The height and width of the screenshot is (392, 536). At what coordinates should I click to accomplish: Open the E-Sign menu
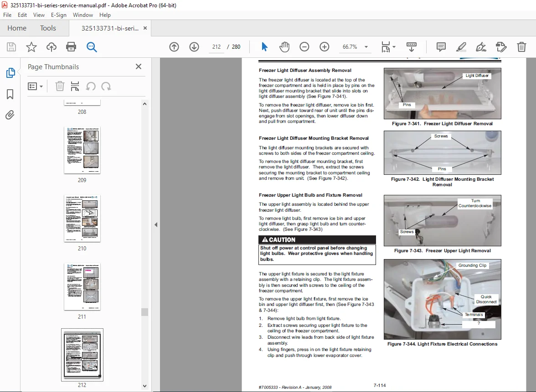coord(58,15)
